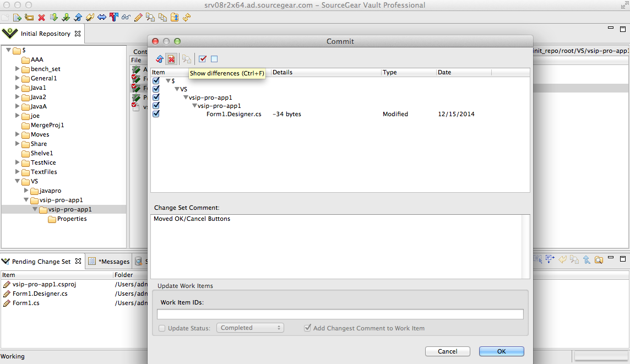Open the Completed status dropdown

click(x=250, y=328)
